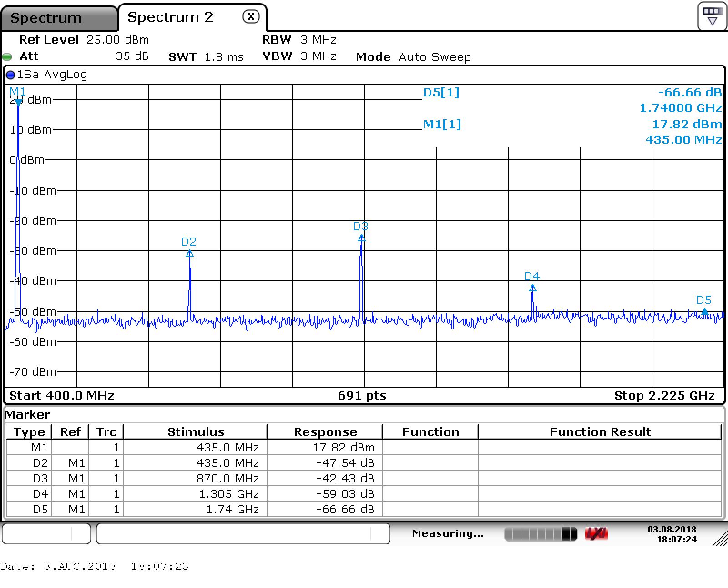Click the Measuring... status text
The width and height of the screenshot is (728, 588).
pyautogui.click(x=448, y=533)
